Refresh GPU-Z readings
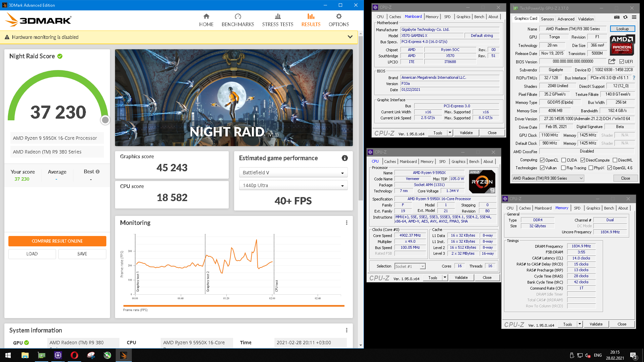644x362 pixels. (x=625, y=17)
